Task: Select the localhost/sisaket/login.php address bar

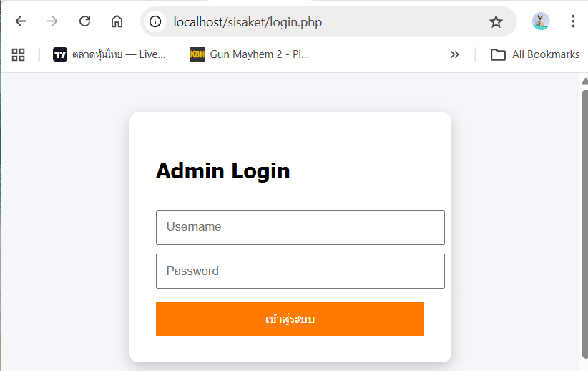Action: 322,21
